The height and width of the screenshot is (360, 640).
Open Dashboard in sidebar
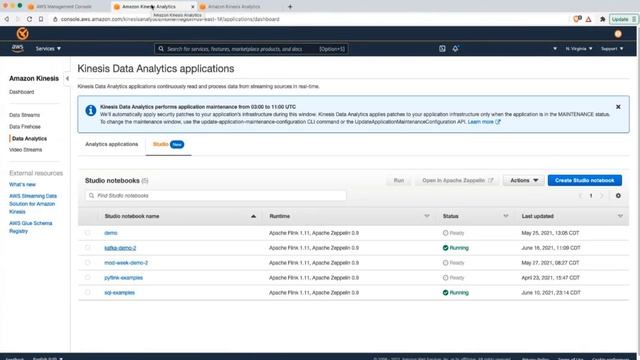tap(22, 92)
